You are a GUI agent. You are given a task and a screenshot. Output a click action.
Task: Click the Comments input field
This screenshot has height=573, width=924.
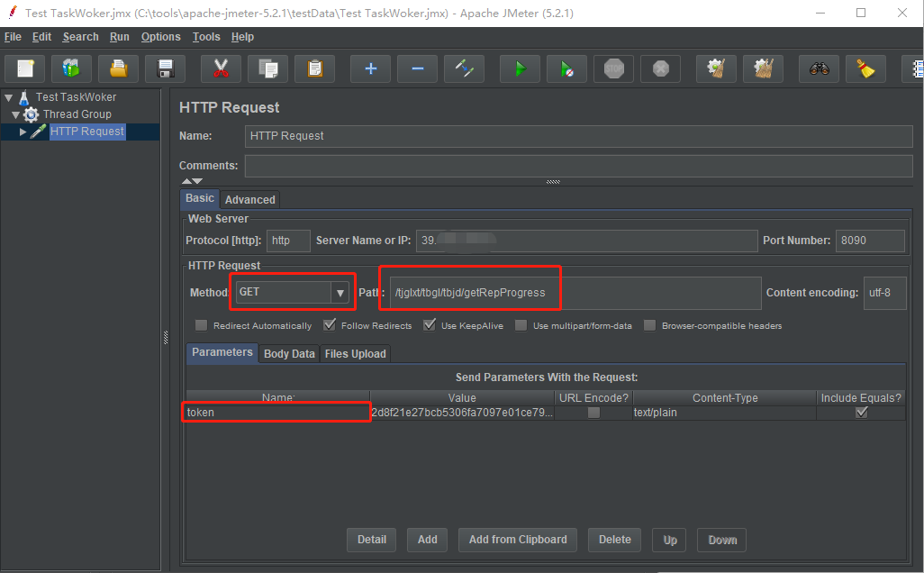pyautogui.click(x=579, y=166)
